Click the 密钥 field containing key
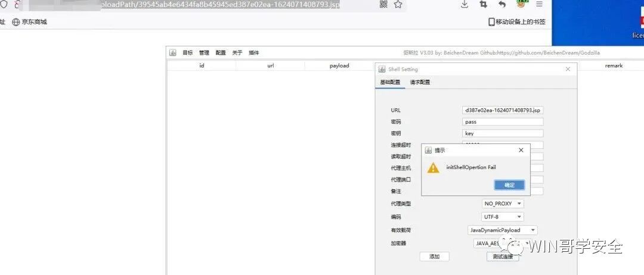 pyautogui.click(x=503, y=133)
